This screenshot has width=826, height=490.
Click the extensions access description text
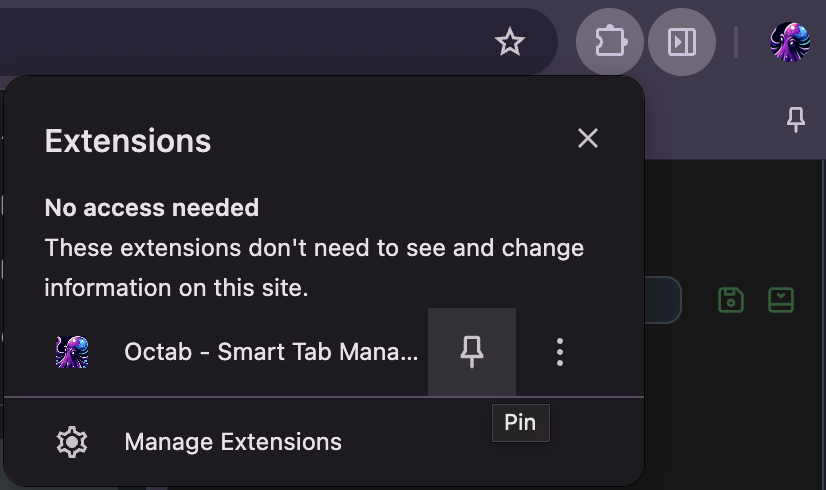coord(314,268)
